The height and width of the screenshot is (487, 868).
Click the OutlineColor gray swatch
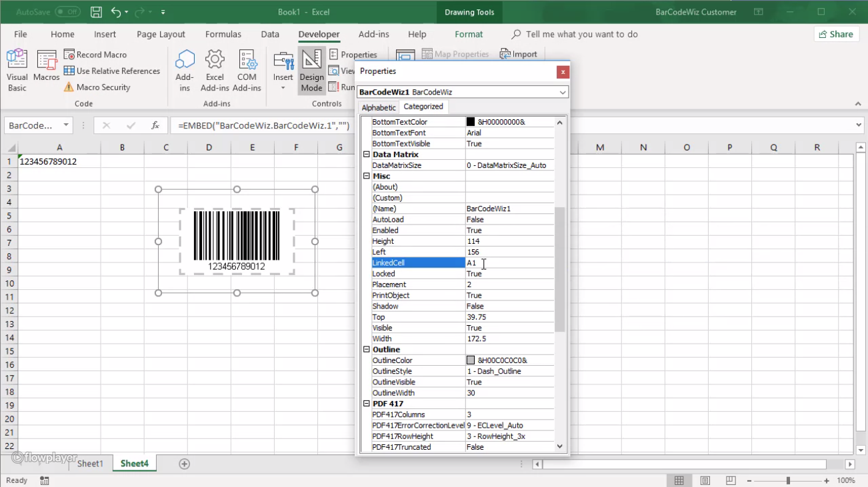(x=471, y=360)
